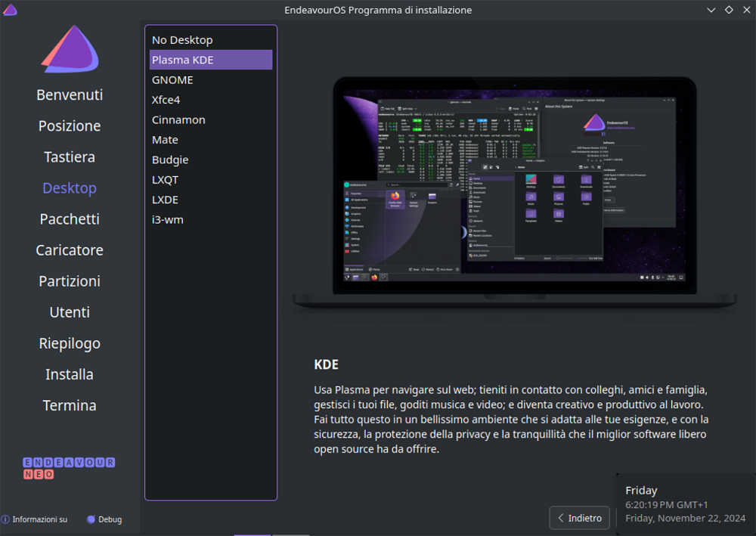This screenshot has width=756, height=536.
Task: Jump to Caricatore step
Action: click(x=70, y=250)
